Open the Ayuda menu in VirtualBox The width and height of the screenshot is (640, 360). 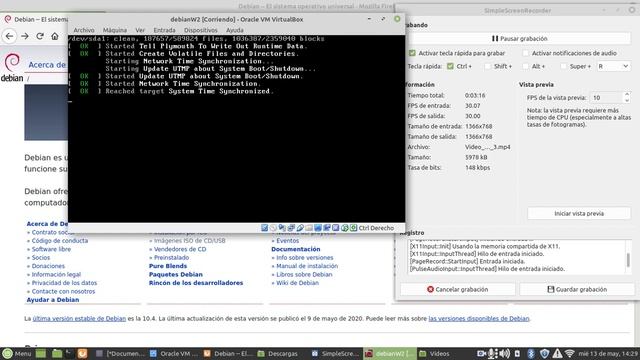pyautogui.click(x=235, y=30)
